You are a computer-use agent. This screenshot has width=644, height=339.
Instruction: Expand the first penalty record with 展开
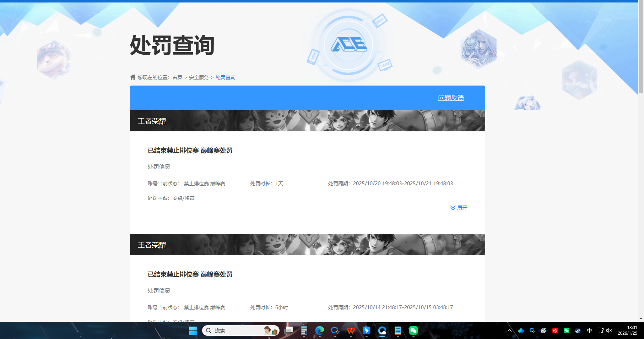[459, 208]
